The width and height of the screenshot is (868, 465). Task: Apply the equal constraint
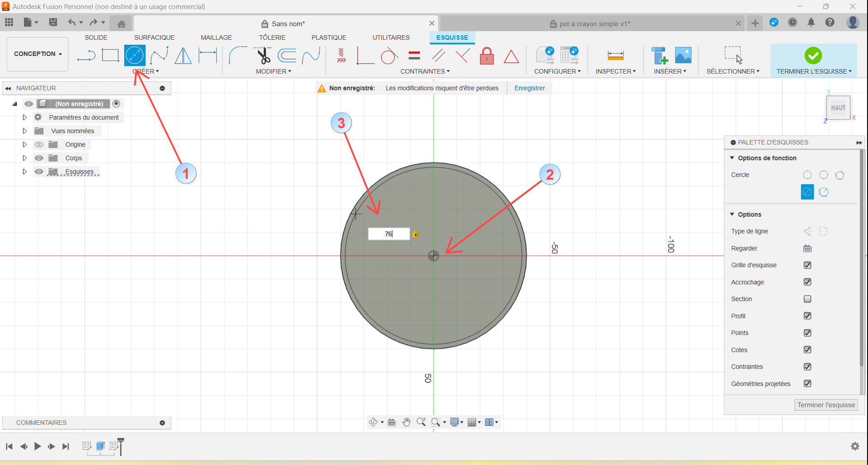click(414, 56)
